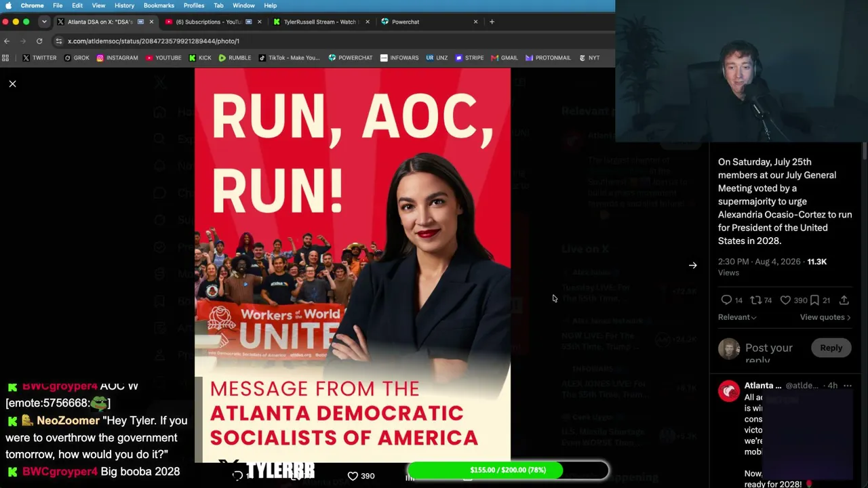Open the RUMBLE bookmark

click(x=235, y=58)
